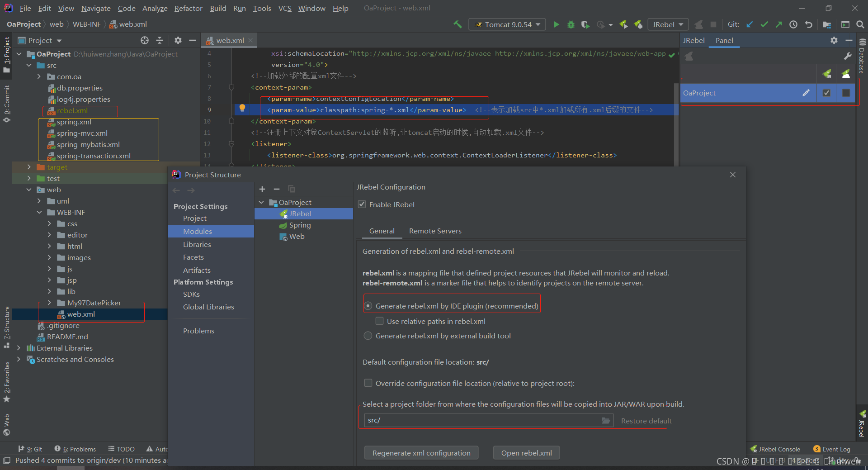Check Override configuration file location
Viewport: 868px width, 470px height.
(368, 383)
